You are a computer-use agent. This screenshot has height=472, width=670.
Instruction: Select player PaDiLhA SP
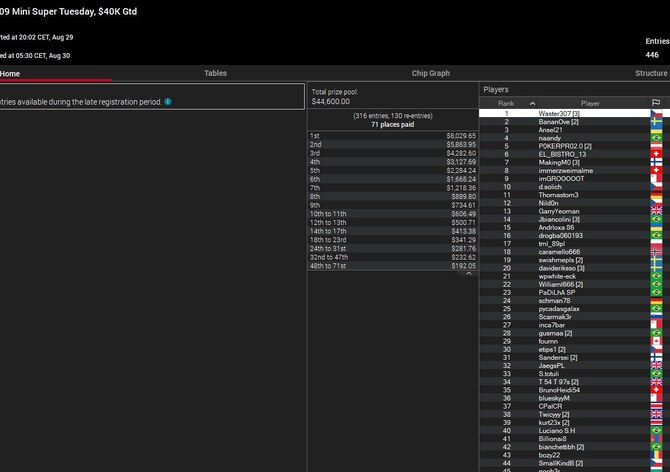tap(557, 292)
